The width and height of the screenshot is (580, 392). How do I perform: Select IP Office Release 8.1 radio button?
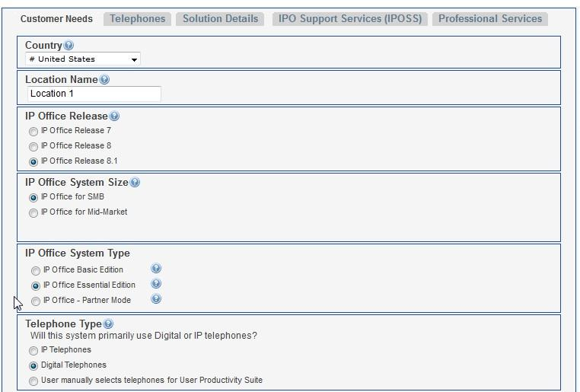coord(33,161)
